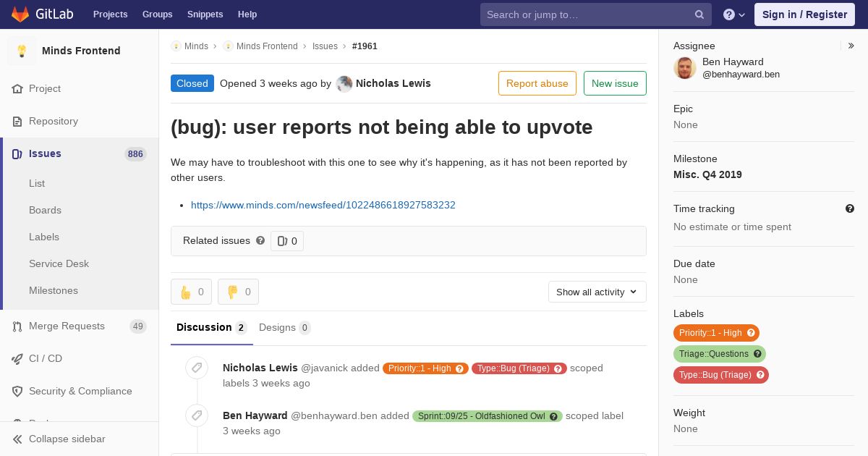Click help icon on activity Priority::1 - High label
The width and height of the screenshot is (868, 456).
point(459,368)
